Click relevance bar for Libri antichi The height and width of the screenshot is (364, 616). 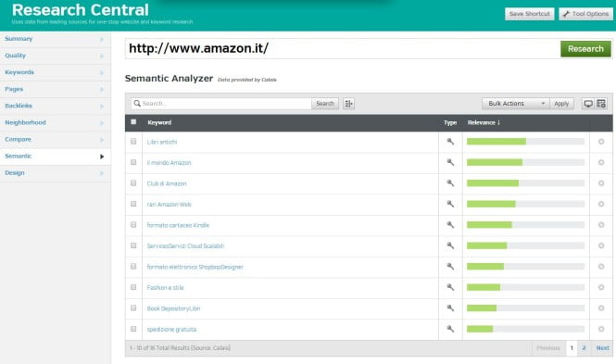click(x=525, y=142)
